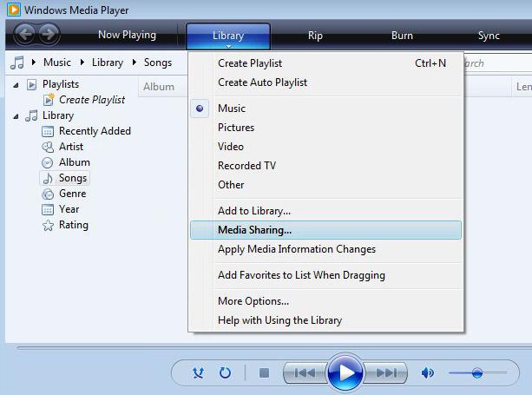The image size is (532, 395).
Task: Select Pictures in the Library menu
Action: (325, 128)
